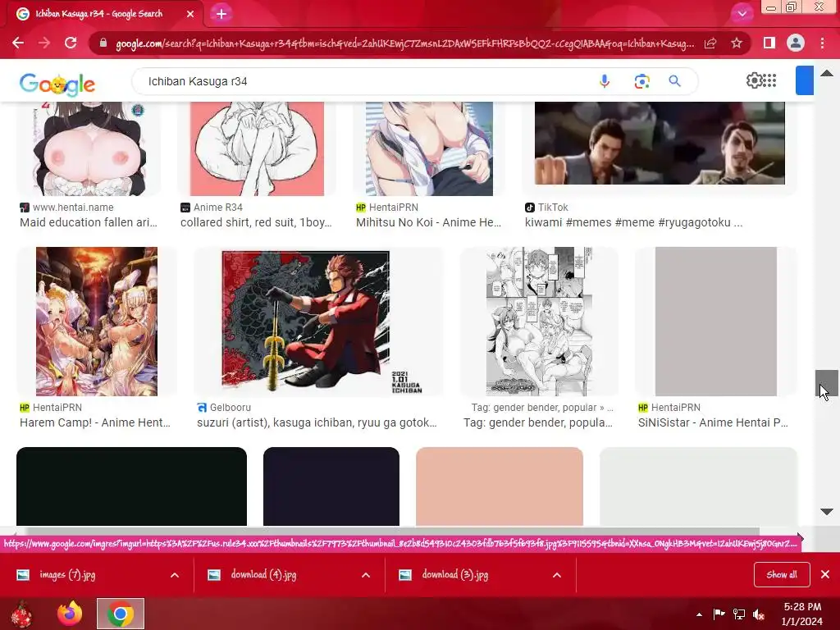The image size is (840, 630).
Task: Reload the current page
Action: (71, 43)
